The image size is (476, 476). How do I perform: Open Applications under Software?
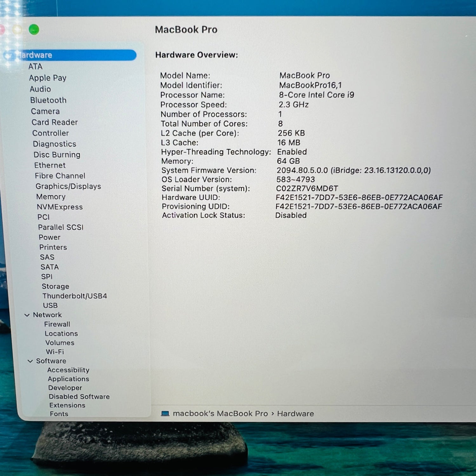point(69,379)
